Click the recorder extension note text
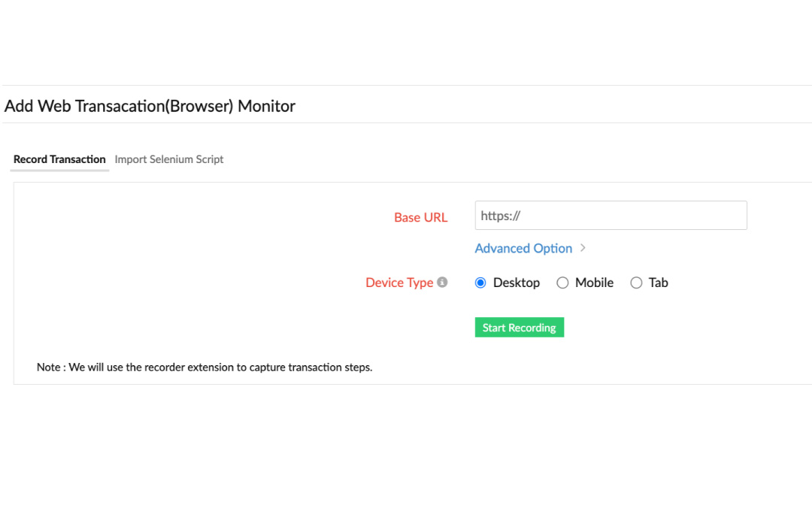 pyautogui.click(x=205, y=367)
